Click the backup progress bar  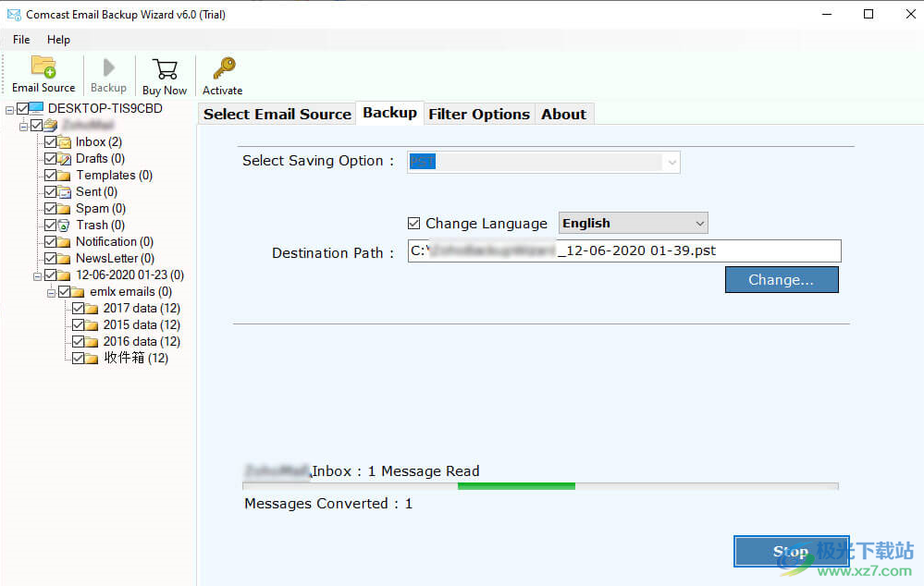point(540,486)
